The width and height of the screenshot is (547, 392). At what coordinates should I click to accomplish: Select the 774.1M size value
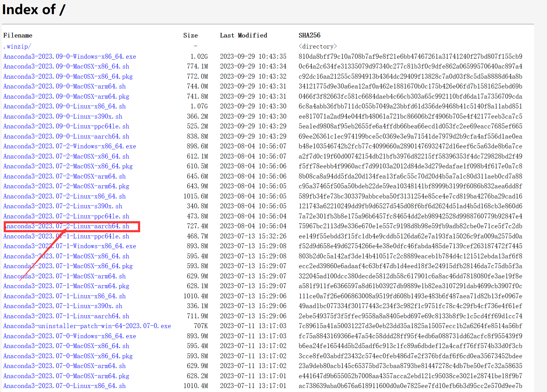pos(198,66)
